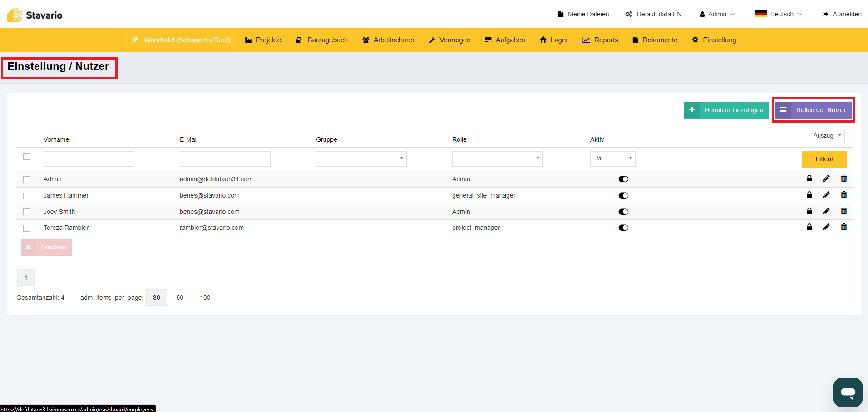Screen dimensions: 868x412
Task: Toggle active switch for Tereza Rambler
Action: pyautogui.click(x=623, y=228)
